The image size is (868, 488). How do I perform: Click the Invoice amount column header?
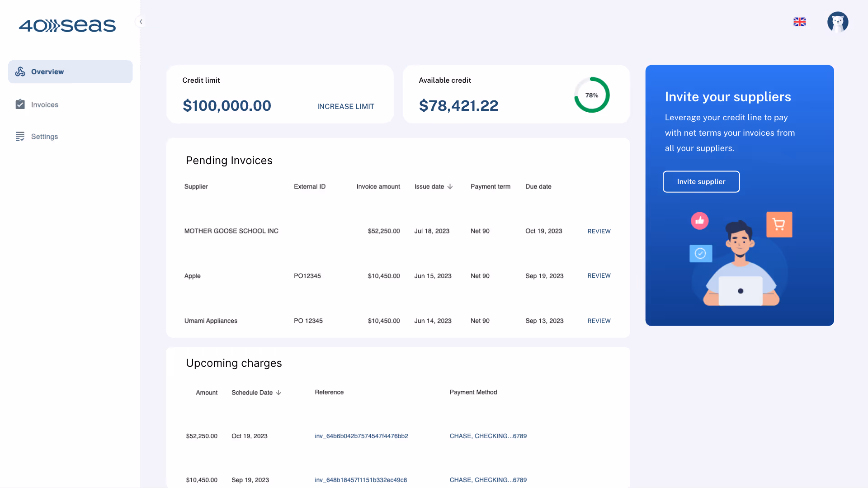tap(378, 186)
